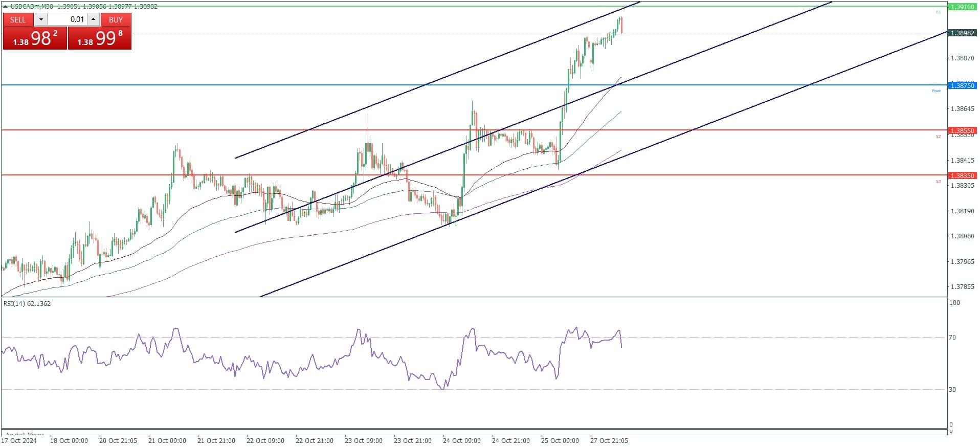Click the USDCADm,M30 chart title text
Viewport: 980px width, 447px height.
point(33,6)
